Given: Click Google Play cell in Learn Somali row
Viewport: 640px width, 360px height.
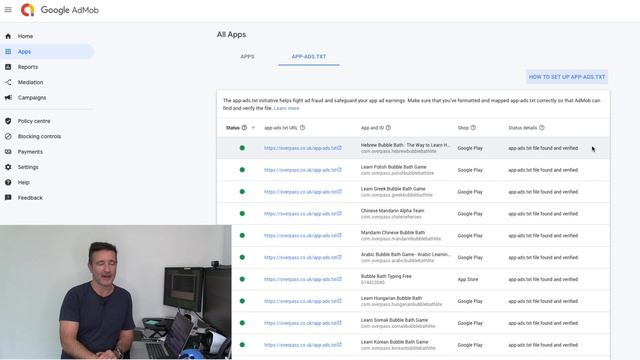Looking at the screenshot, I should (470, 323).
